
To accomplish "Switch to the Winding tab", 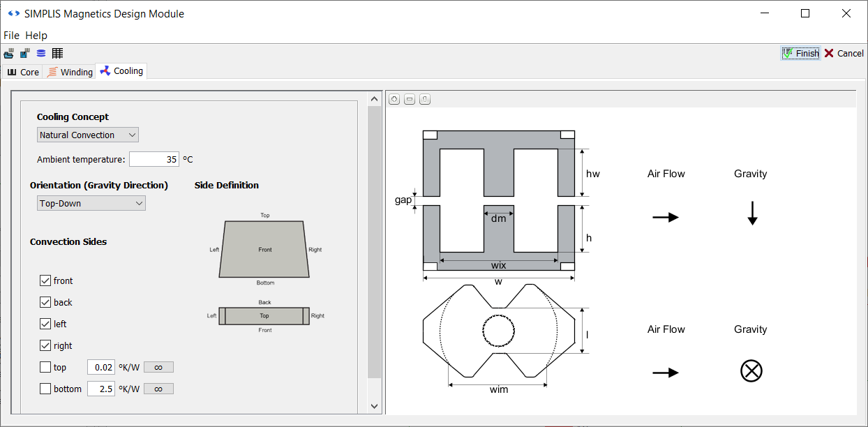I will [x=70, y=72].
